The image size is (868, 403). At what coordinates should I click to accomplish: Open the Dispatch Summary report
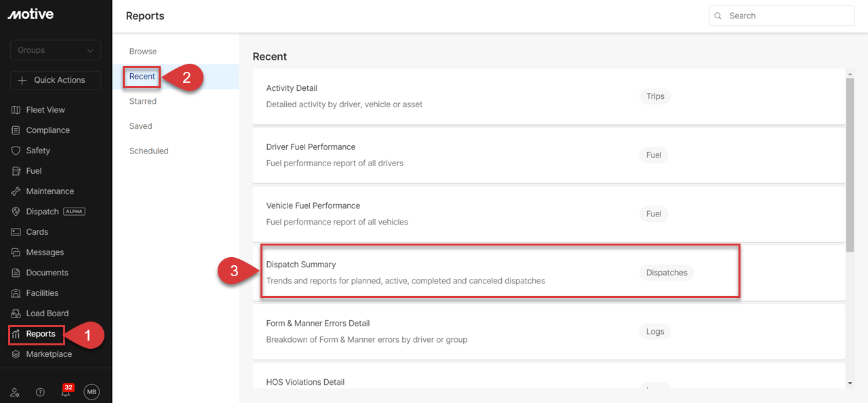point(549,272)
